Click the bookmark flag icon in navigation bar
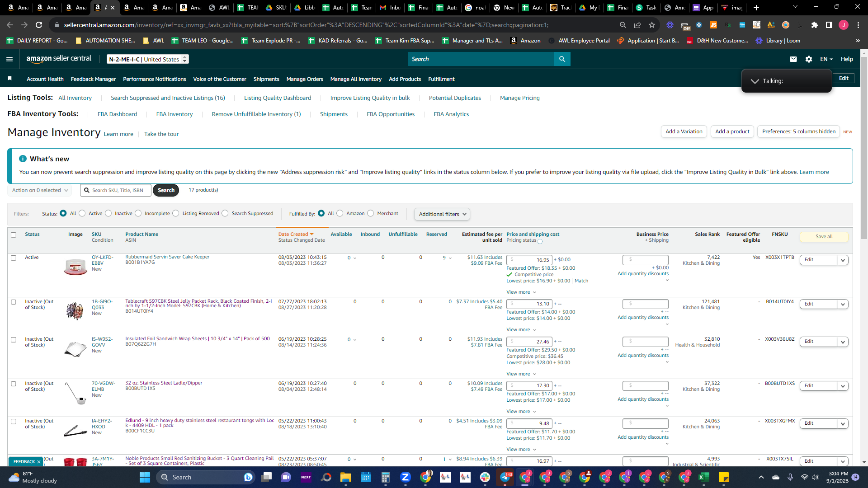Image resolution: width=868 pixels, height=488 pixels. (10, 79)
